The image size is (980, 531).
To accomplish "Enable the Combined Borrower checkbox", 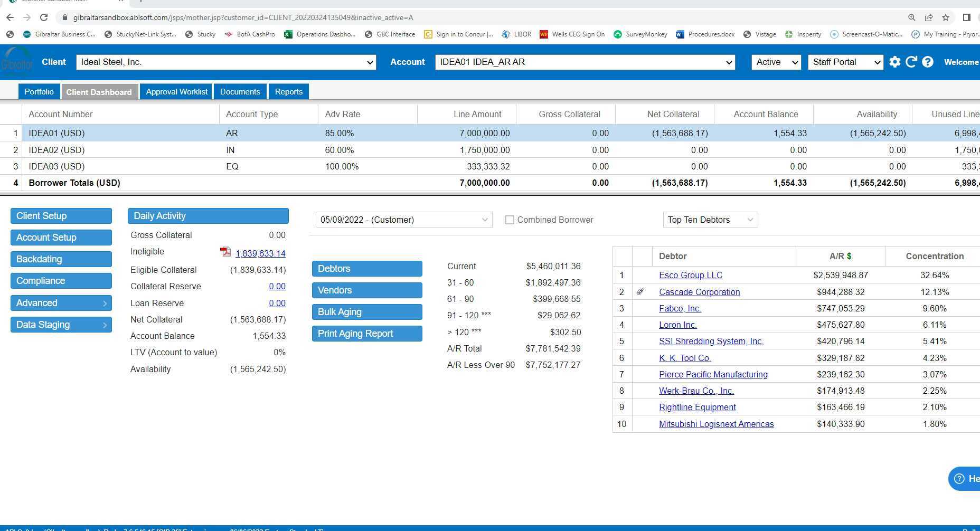I will tap(510, 220).
